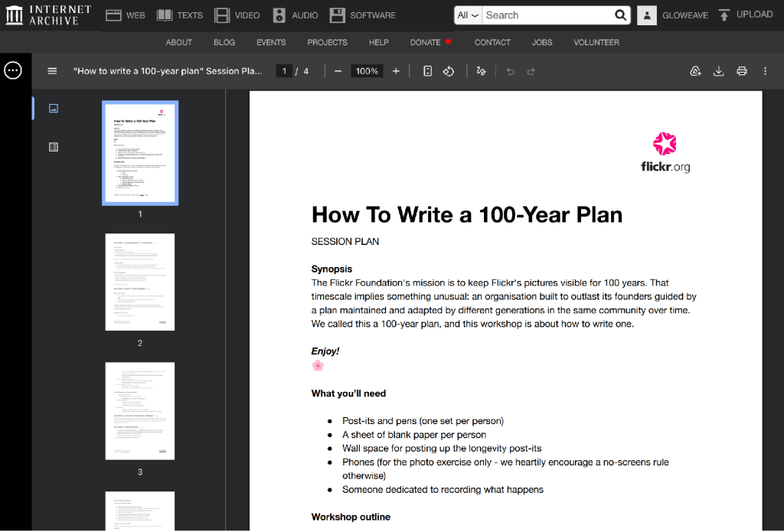Toggle the PDF sidebar hamburger menu
Image resolution: width=784 pixels, height=532 pixels.
pyautogui.click(x=52, y=71)
